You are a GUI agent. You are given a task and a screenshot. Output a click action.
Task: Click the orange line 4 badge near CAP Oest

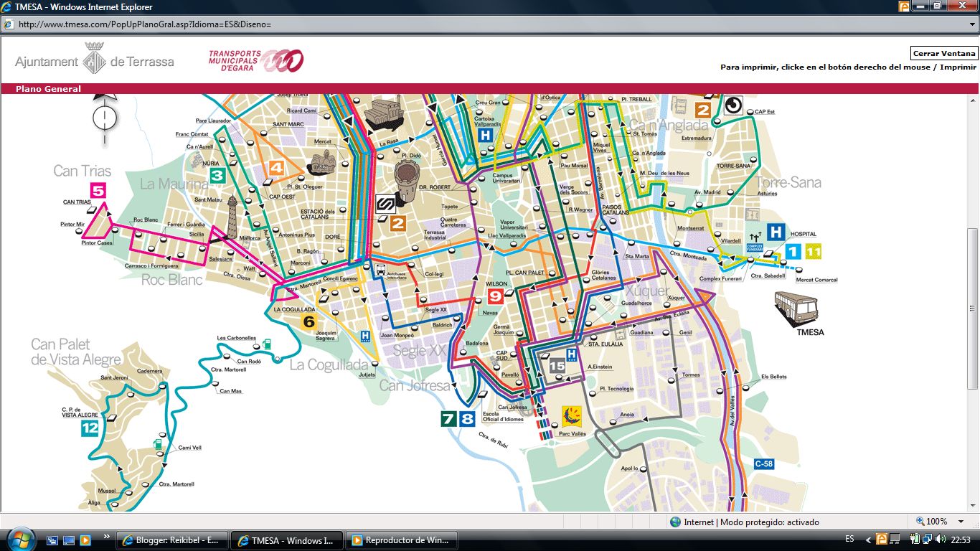pos(276,169)
